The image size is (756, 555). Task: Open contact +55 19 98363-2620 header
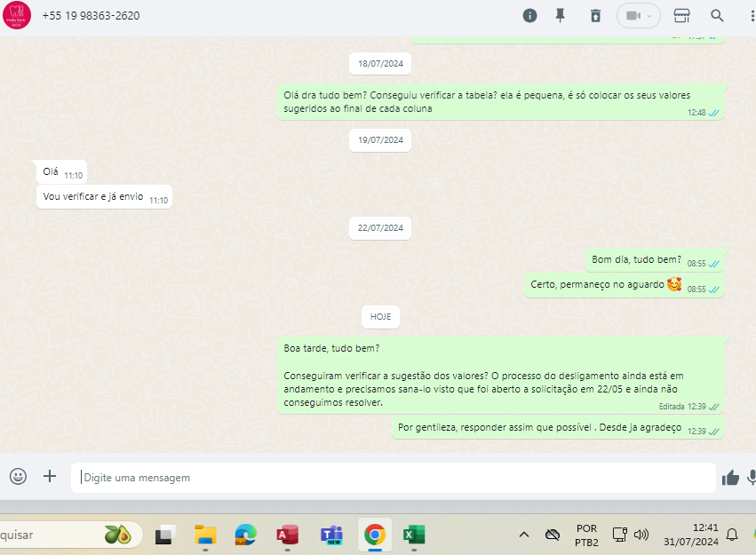[x=91, y=16]
